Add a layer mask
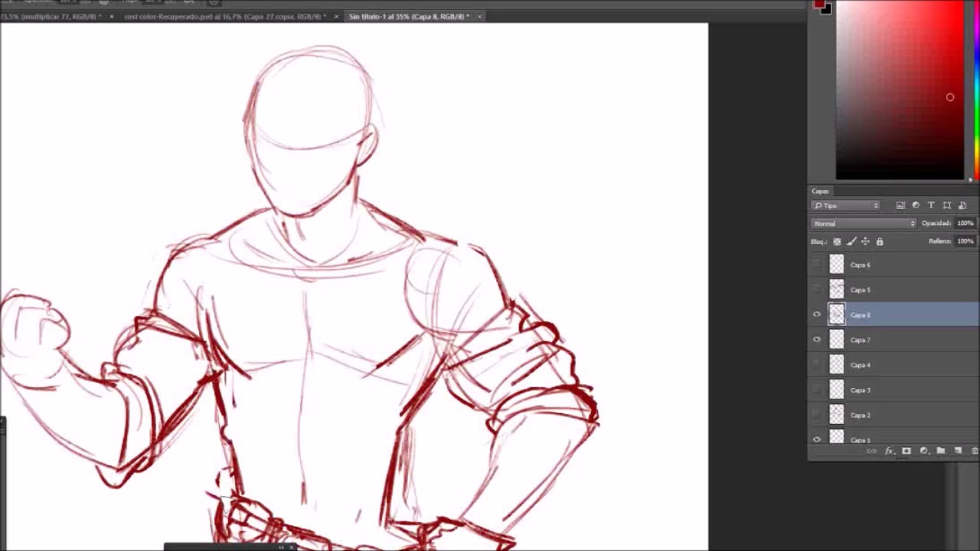980x551 pixels. tap(906, 451)
